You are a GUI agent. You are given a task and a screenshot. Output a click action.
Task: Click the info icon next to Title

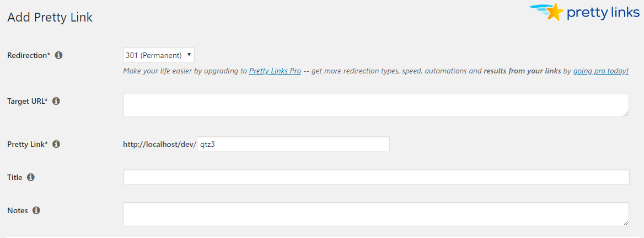pyautogui.click(x=31, y=177)
